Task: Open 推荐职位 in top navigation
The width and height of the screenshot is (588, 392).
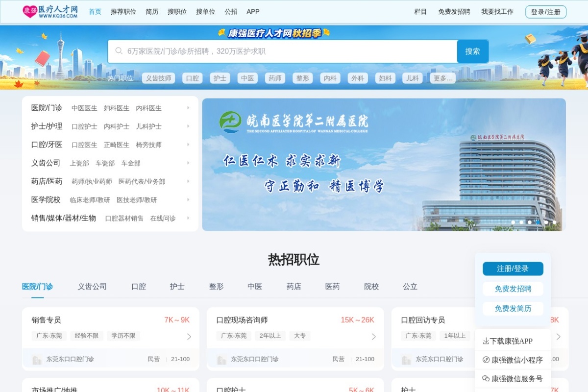Action: pyautogui.click(x=123, y=12)
